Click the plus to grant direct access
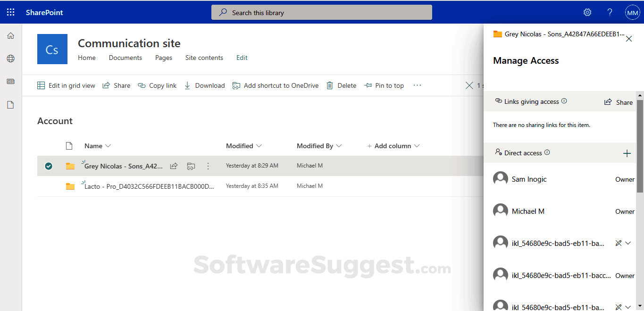This screenshot has height=311, width=644. [x=627, y=153]
